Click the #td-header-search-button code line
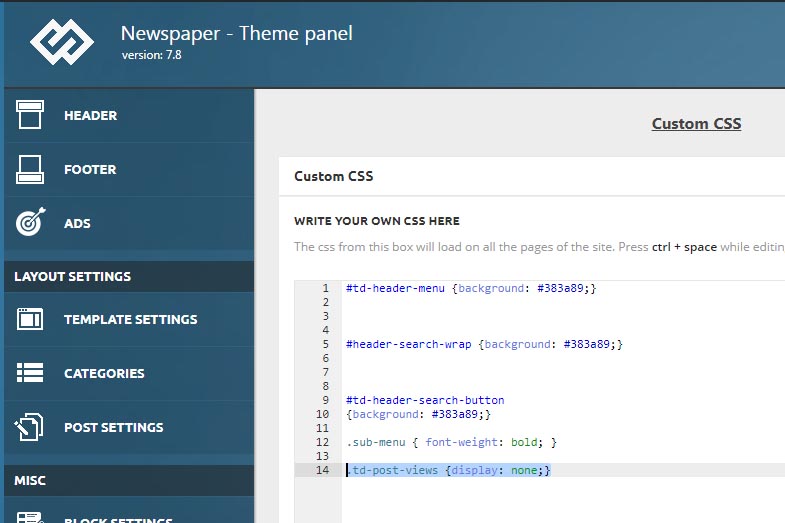Image resolution: width=785 pixels, height=523 pixels. (x=425, y=400)
